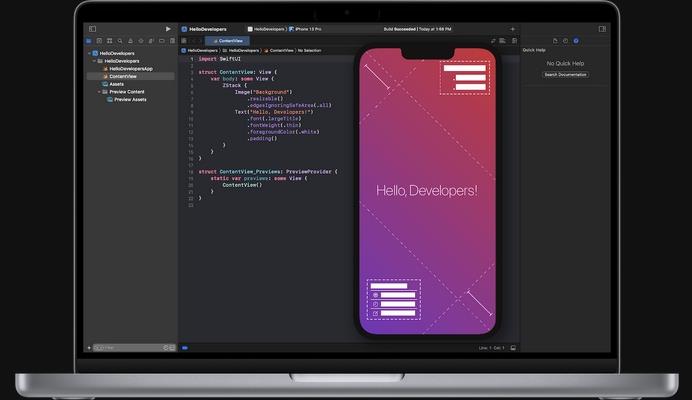Switch to the ContentView editor tab
The image size is (692, 400).
click(x=227, y=41)
